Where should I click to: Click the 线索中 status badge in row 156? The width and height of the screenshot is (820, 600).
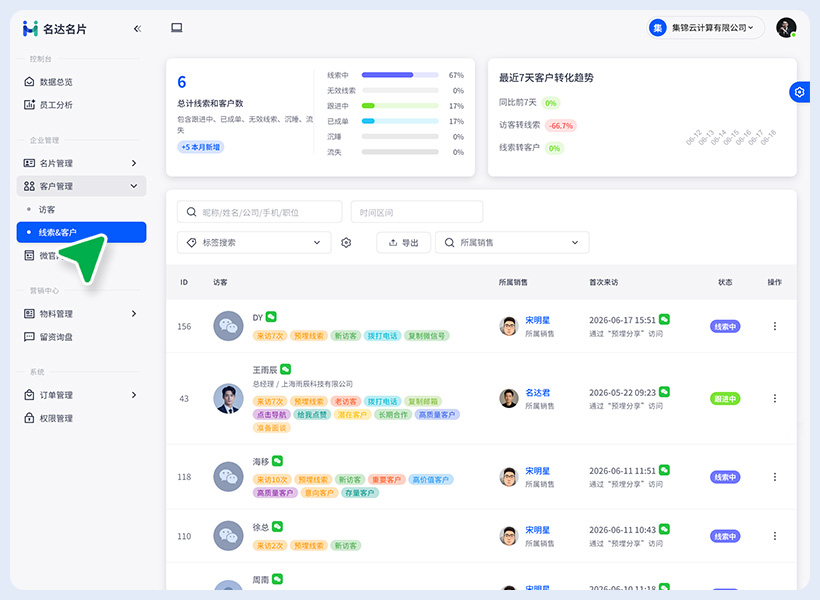(x=725, y=326)
